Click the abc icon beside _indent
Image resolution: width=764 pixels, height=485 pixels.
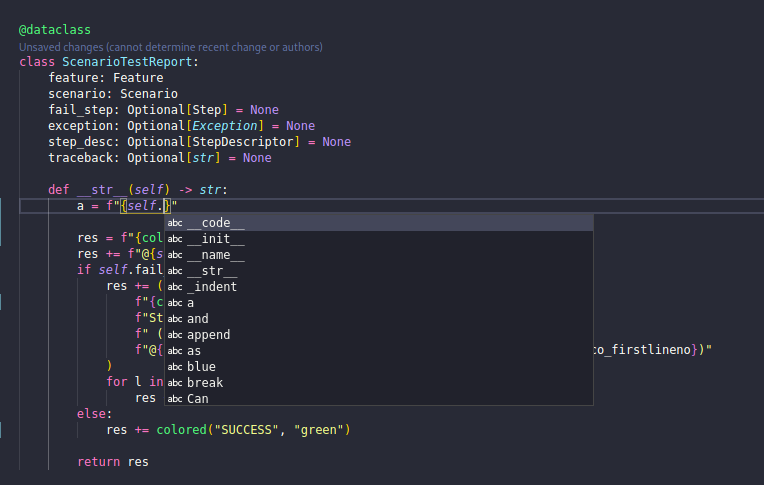pyautogui.click(x=175, y=287)
